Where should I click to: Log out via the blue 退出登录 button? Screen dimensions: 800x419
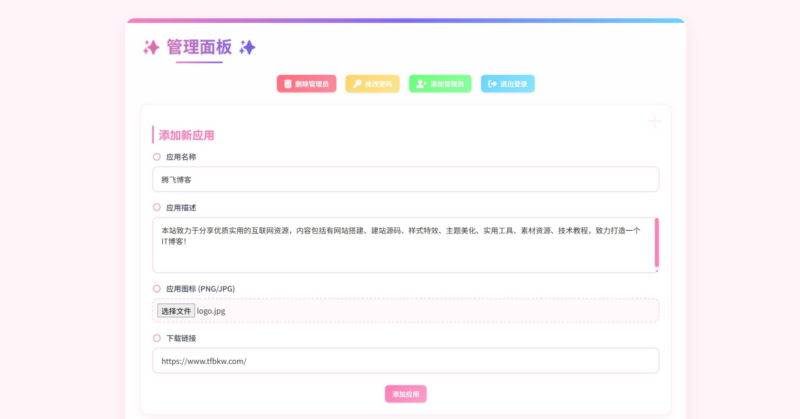point(508,84)
